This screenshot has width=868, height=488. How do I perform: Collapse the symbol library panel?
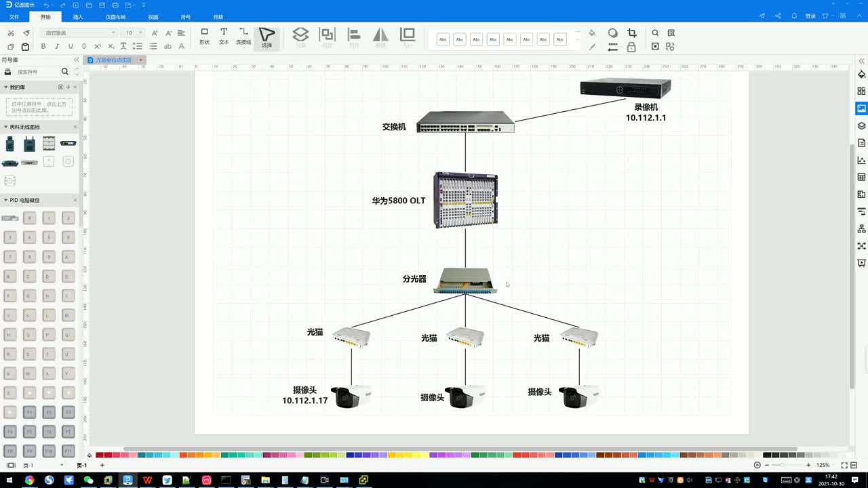click(x=75, y=60)
